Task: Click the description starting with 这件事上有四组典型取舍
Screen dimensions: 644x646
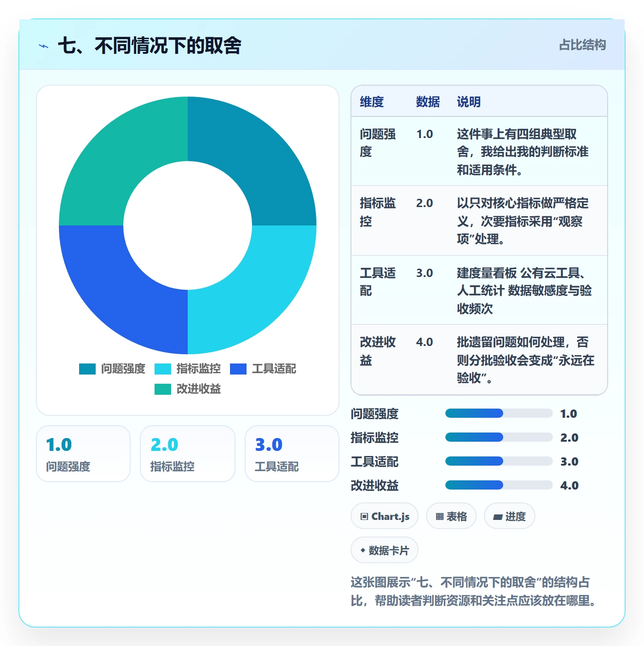Action: 523,152
